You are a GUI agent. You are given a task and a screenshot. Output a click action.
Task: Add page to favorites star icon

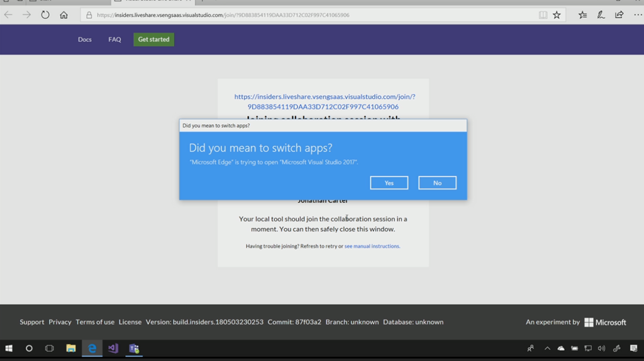[x=557, y=15]
